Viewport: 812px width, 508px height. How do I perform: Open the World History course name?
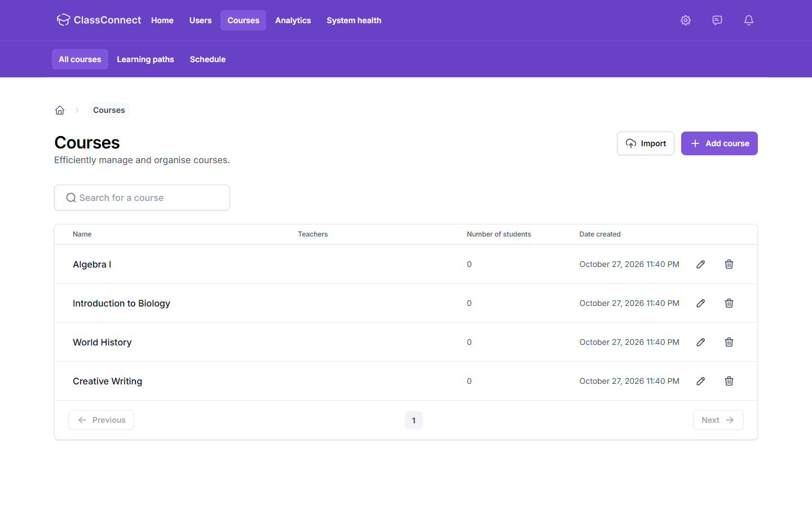coord(102,342)
